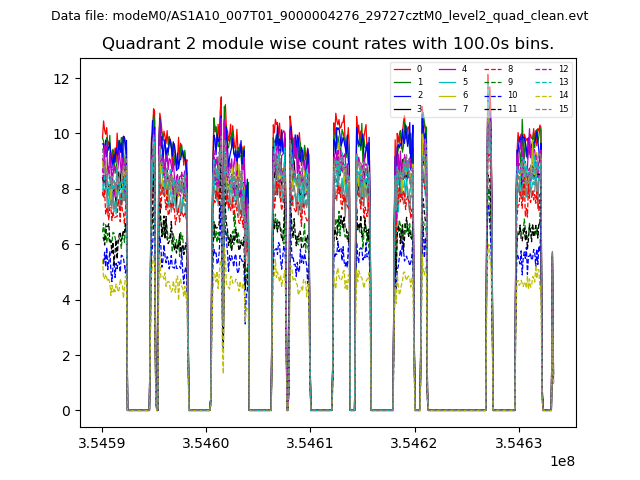The image size is (640, 480).
Task: Click the red solid line legend marker for module 0
Action: point(402,69)
